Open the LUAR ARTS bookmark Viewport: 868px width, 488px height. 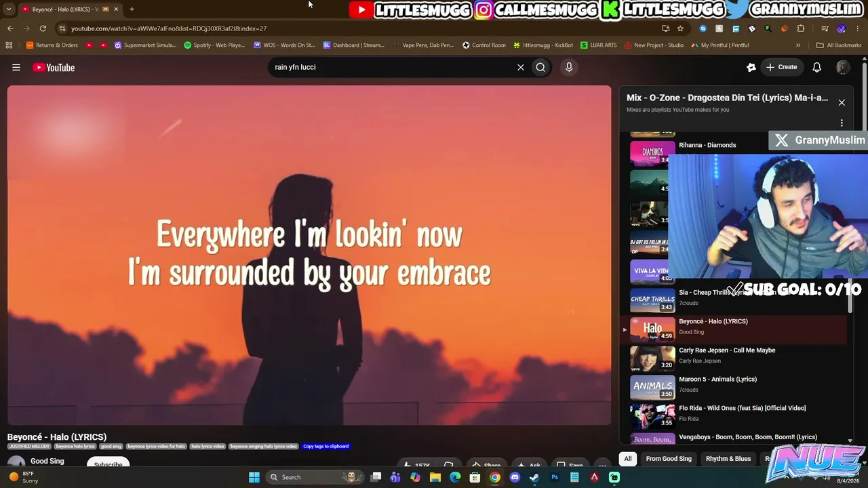point(599,45)
